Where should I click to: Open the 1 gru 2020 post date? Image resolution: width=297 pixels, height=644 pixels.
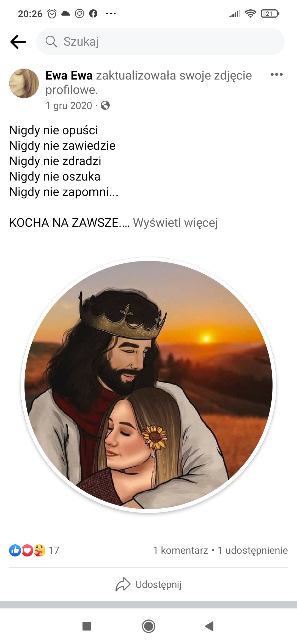click(x=69, y=106)
